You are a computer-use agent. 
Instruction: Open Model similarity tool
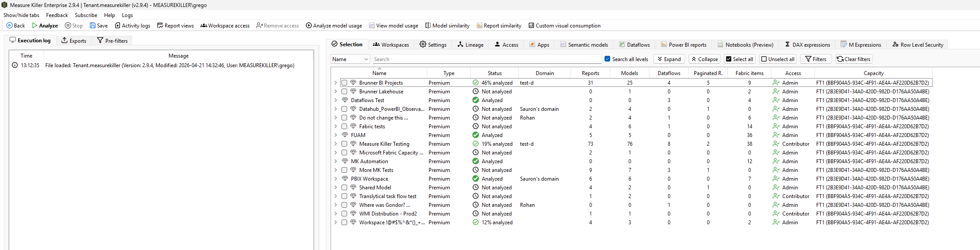coord(447,26)
